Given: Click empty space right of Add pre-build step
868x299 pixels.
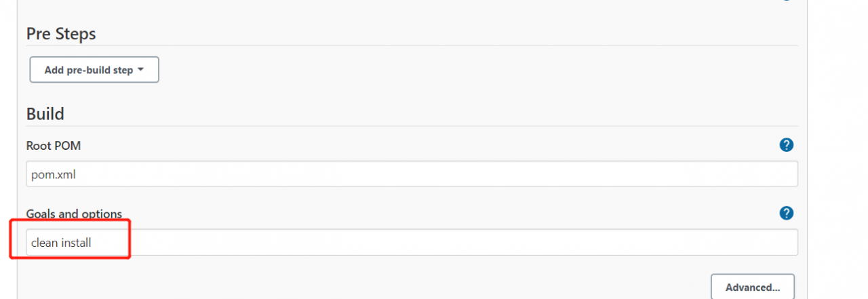Looking at the screenshot, I should coord(475,70).
